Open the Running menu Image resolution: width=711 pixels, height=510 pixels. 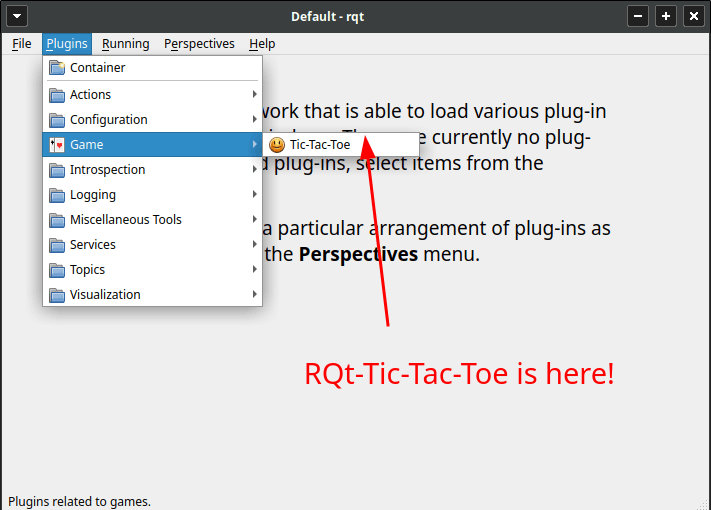click(126, 44)
